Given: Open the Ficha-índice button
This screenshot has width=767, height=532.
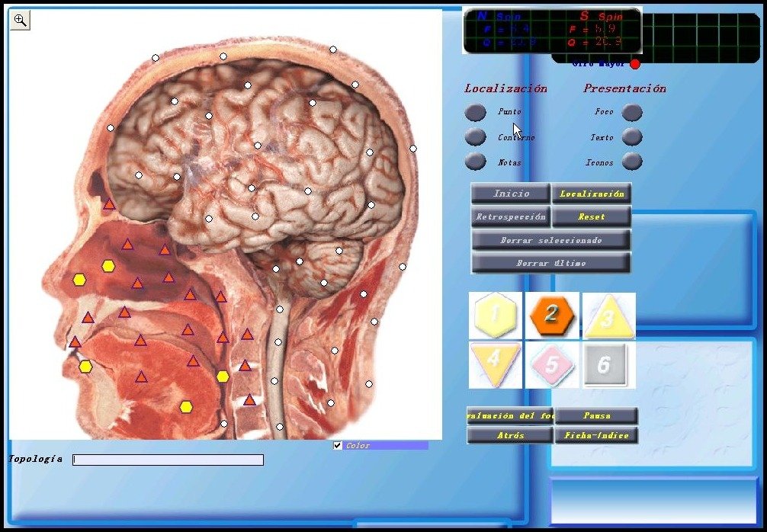Looking at the screenshot, I should (596, 434).
